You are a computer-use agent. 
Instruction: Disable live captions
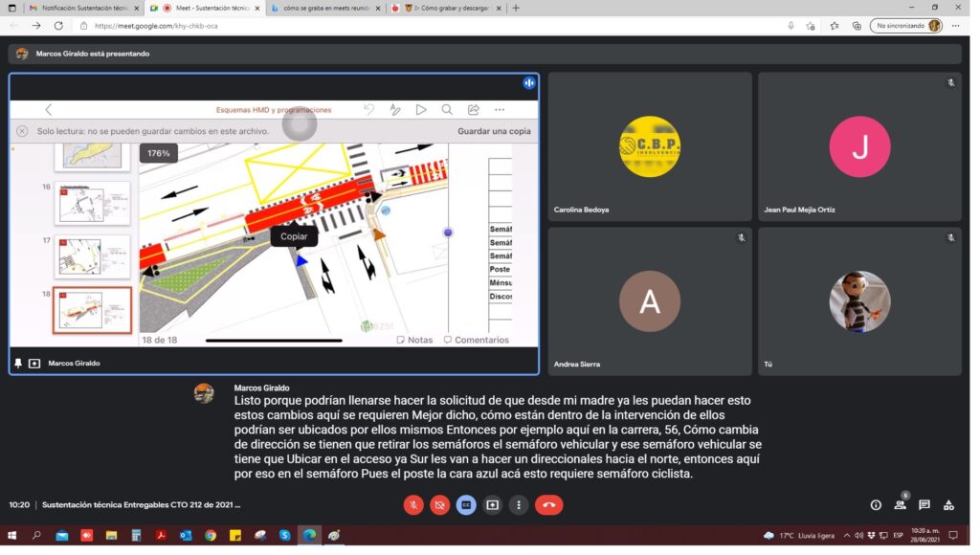[466, 504]
